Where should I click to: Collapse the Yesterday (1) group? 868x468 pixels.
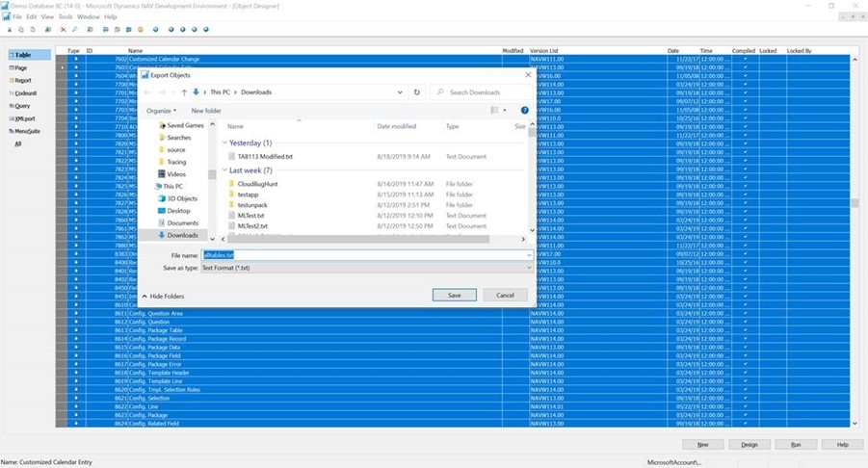pos(224,143)
